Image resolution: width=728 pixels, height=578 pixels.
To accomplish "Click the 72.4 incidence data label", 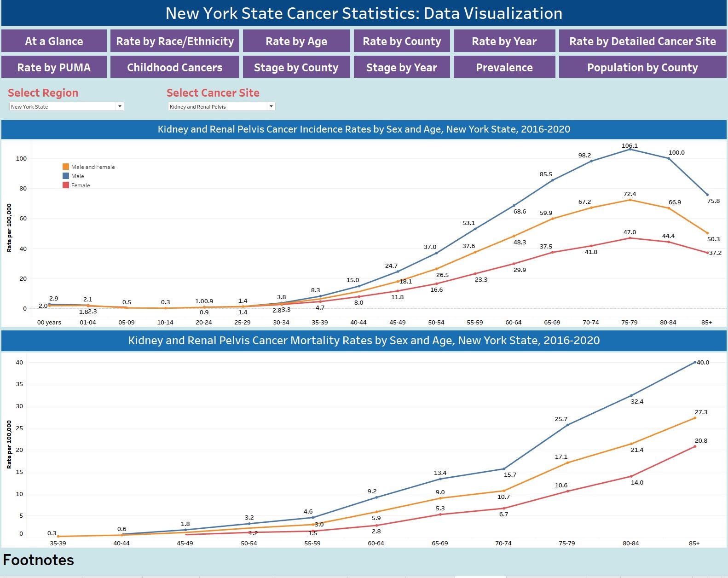I will (630, 194).
